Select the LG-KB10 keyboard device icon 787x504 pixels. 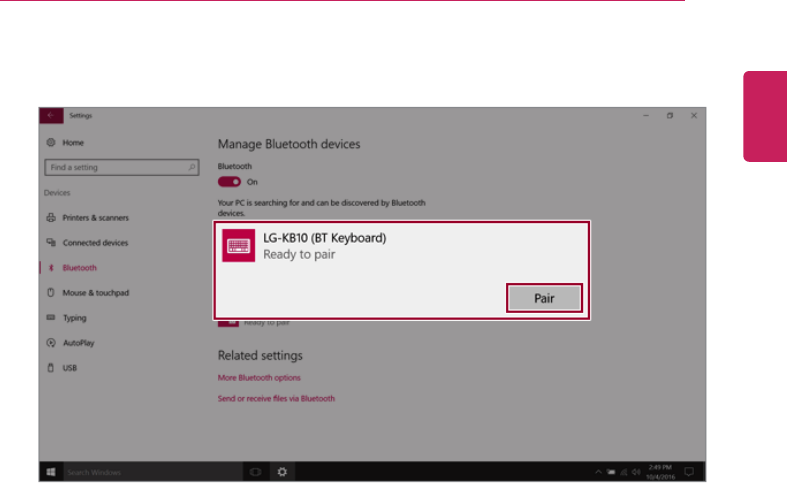[x=238, y=245]
